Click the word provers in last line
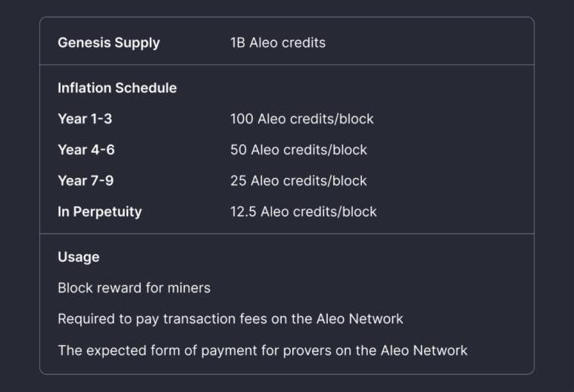The image size is (574, 392). pos(307,351)
